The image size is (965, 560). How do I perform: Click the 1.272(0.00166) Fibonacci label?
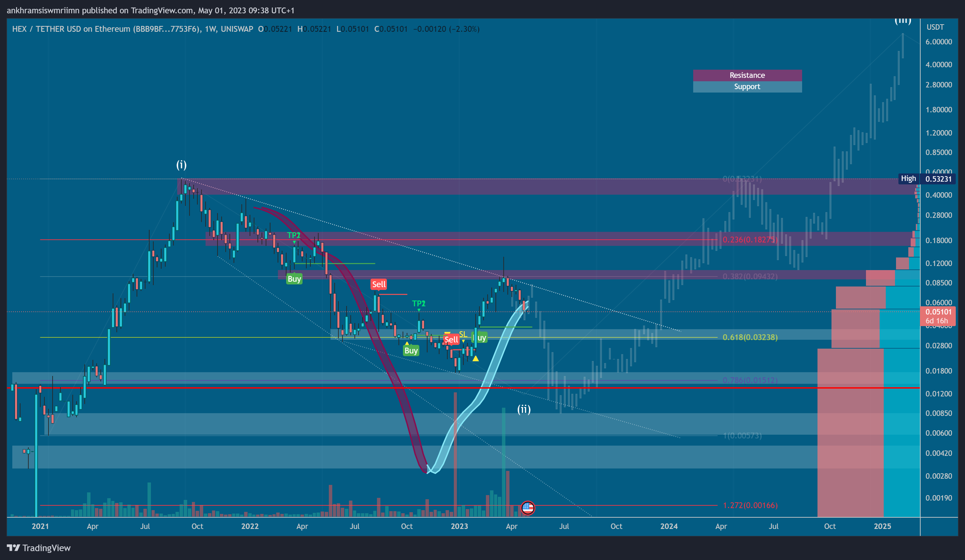(750, 505)
